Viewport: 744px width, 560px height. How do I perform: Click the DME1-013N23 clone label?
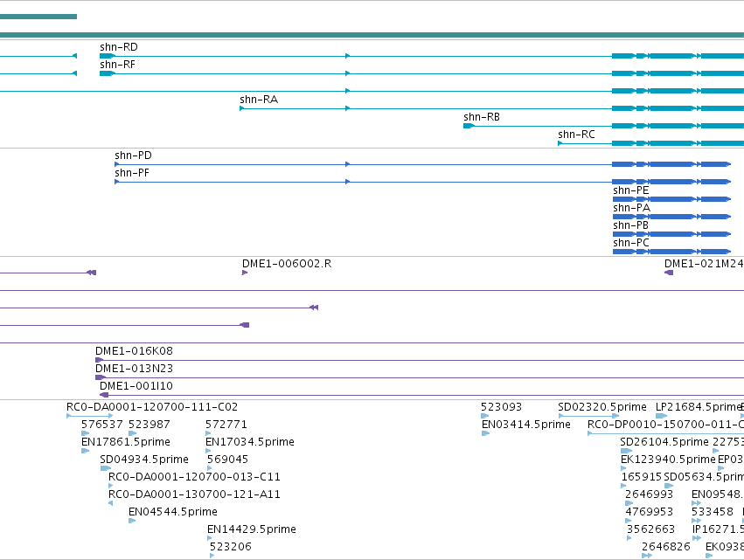(134, 369)
